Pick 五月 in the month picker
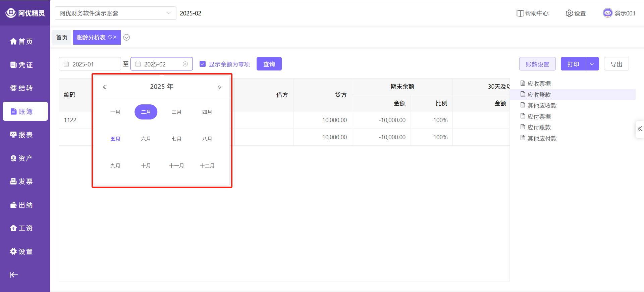Viewport: 644px width, 292px height. [x=115, y=139]
